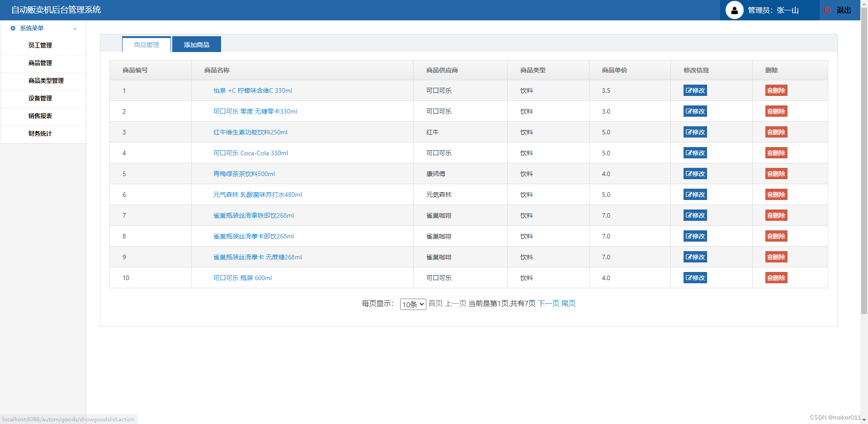Delete product 3 红牛 with 删除 button
Image resolution: width=868 pixels, height=424 pixels.
pos(776,132)
